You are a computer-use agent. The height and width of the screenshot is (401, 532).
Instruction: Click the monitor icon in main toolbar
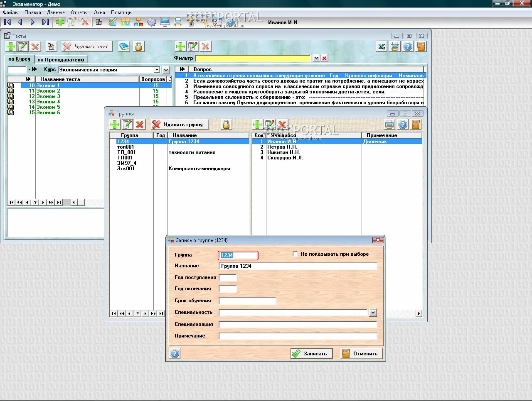[165, 22]
